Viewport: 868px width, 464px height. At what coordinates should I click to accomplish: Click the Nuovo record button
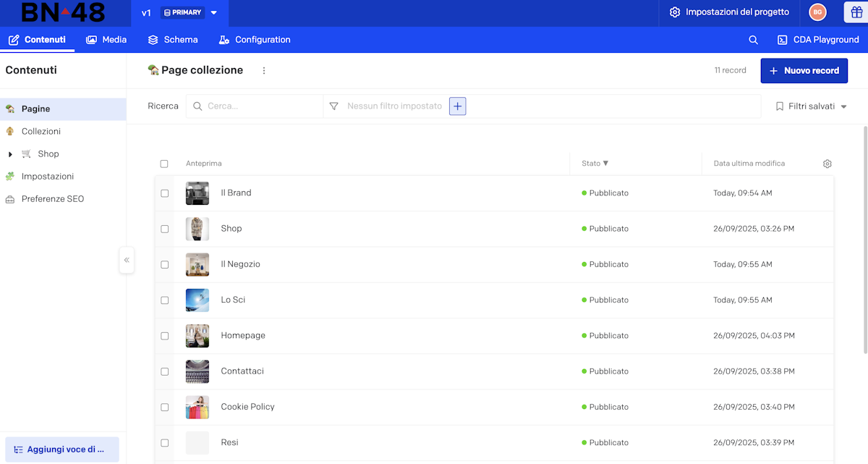pos(804,71)
